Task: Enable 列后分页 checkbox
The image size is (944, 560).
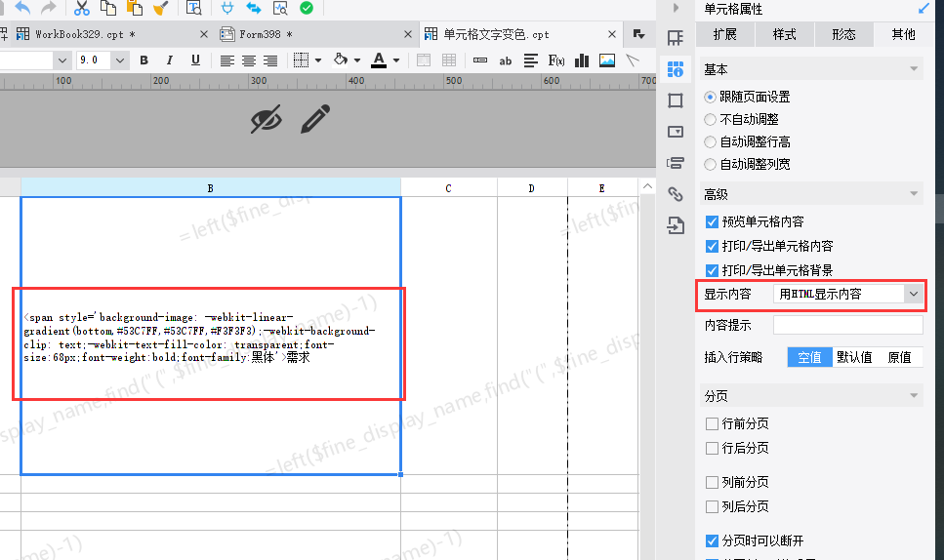Action: (x=712, y=506)
